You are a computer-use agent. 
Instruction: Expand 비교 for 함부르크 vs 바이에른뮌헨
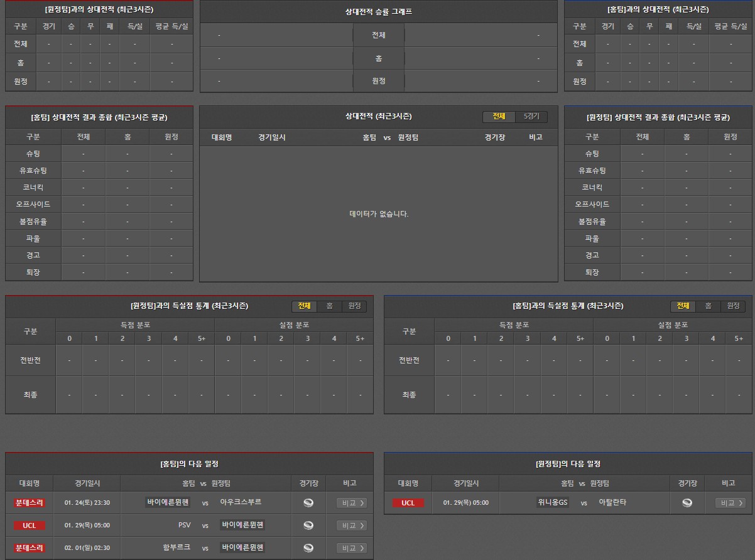(351, 548)
